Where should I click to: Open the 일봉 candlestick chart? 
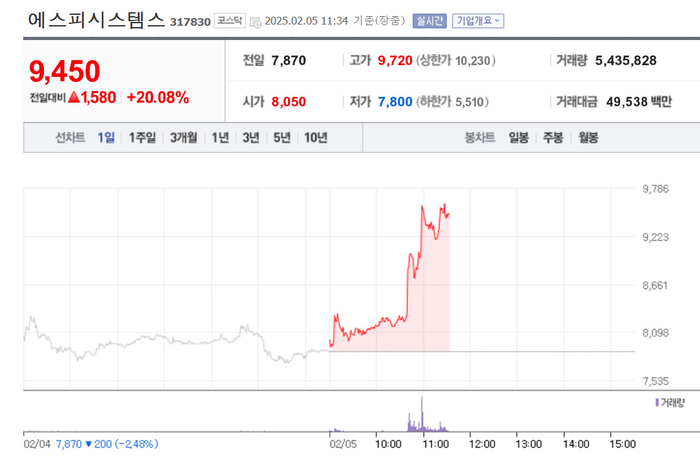[519, 137]
